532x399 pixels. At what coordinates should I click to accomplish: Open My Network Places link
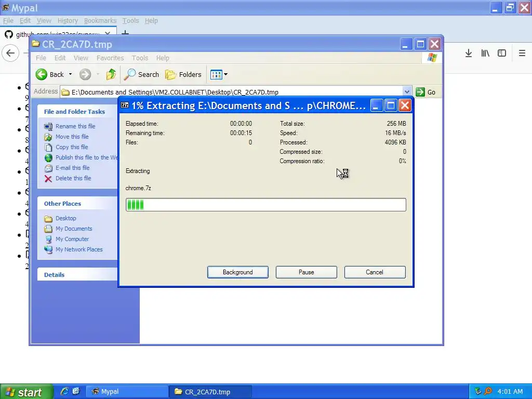[79, 249]
